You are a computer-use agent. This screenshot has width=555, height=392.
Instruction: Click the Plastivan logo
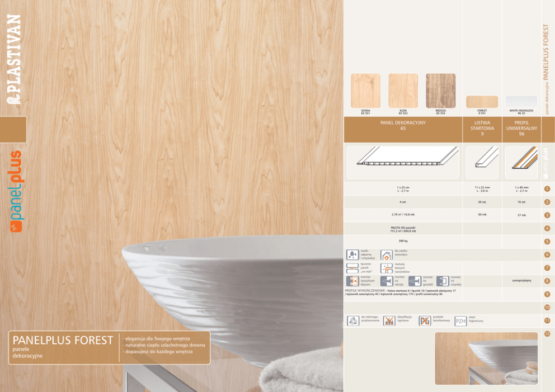(x=13, y=58)
